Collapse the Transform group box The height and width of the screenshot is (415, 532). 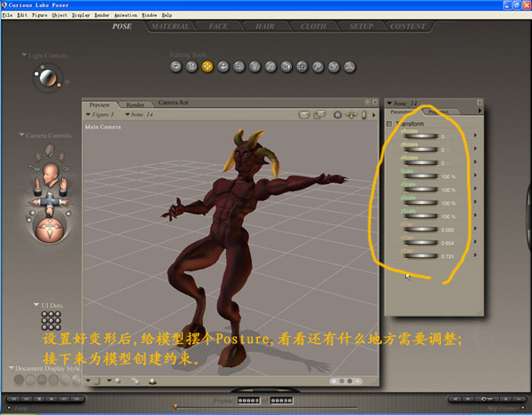point(389,124)
